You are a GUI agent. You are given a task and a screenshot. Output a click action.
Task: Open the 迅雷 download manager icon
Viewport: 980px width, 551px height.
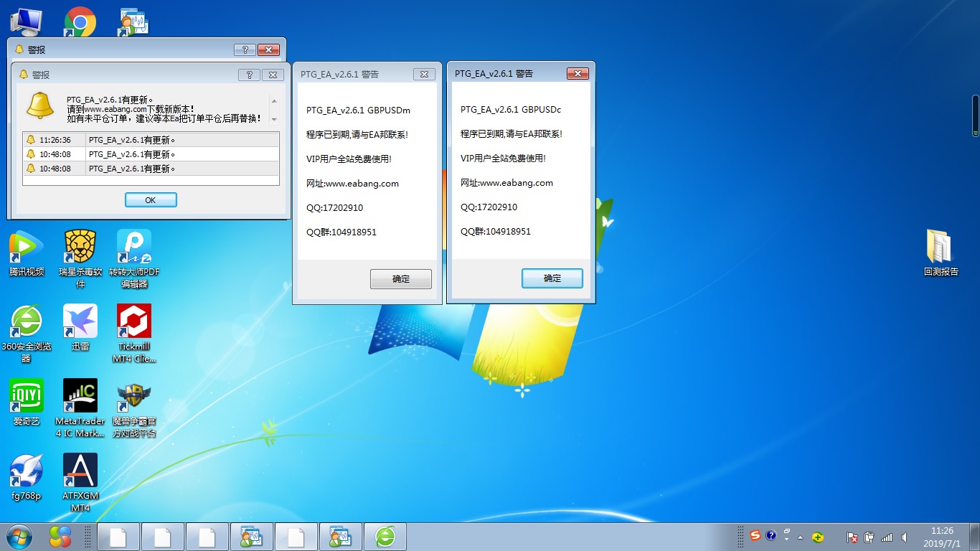[80, 328]
